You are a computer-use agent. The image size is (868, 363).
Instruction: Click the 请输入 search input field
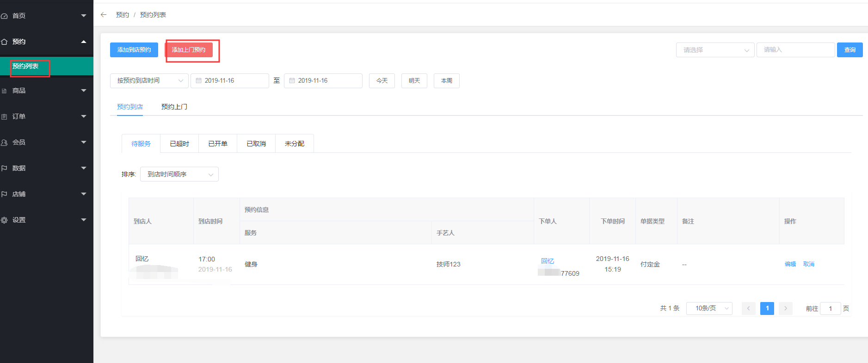point(795,50)
